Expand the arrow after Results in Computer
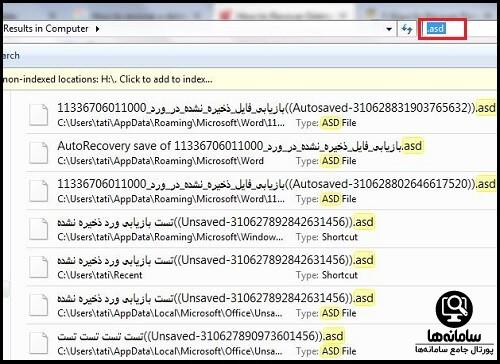500x364 pixels. point(97,29)
